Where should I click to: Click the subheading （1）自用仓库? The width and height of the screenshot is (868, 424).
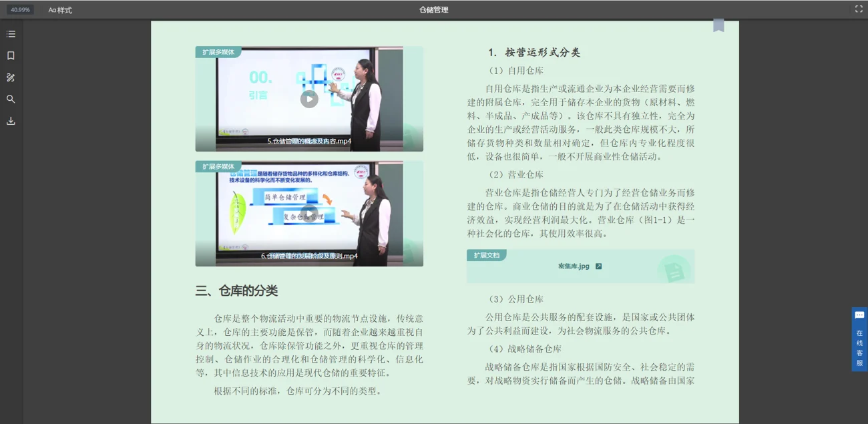(516, 71)
